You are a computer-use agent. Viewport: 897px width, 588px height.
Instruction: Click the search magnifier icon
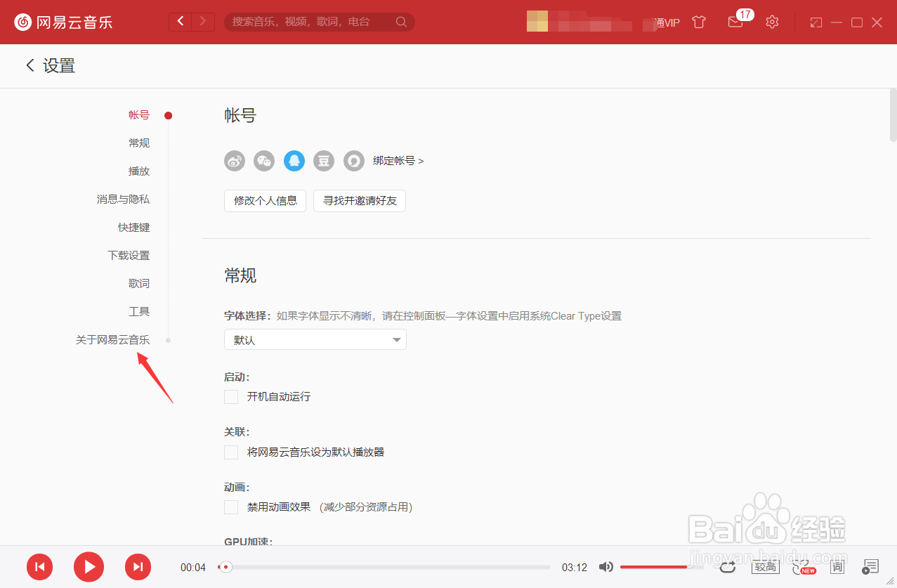(401, 22)
